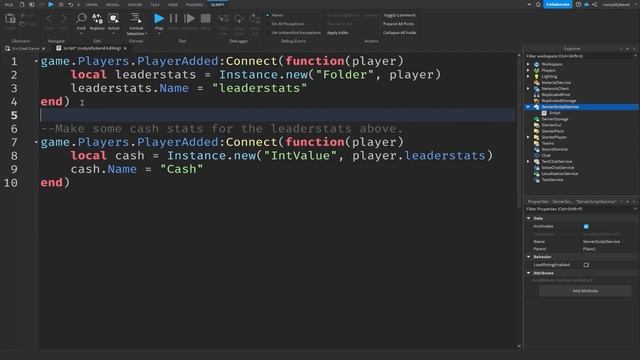Image resolution: width=640 pixels, height=360 pixels.
Task: Click quick-access Play icon in title bar
Action: 51,4
